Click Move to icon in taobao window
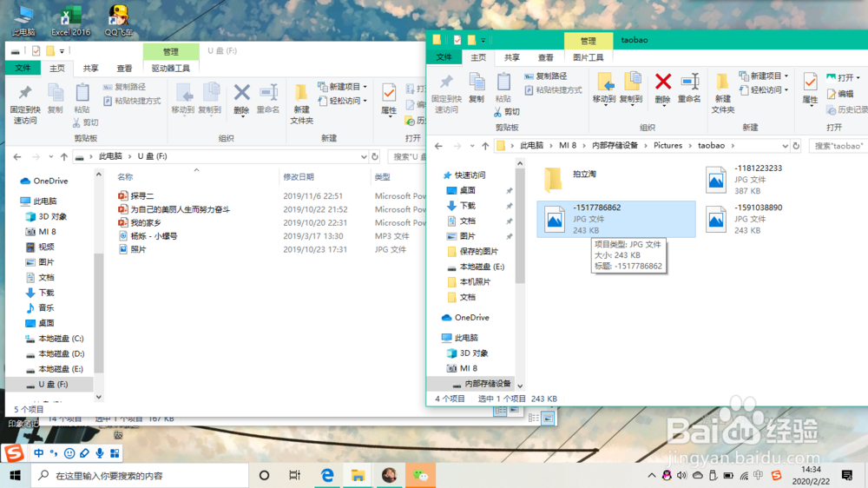This screenshot has width=868, height=488. click(x=604, y=82)
